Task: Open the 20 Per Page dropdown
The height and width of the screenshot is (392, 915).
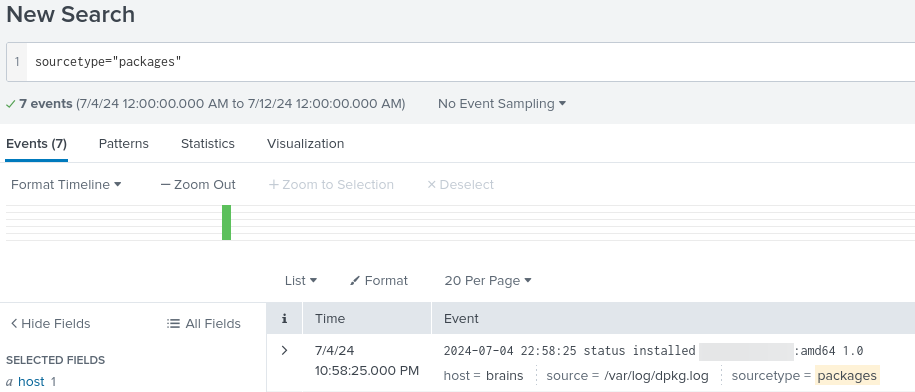Action: [x=488, y=281]
